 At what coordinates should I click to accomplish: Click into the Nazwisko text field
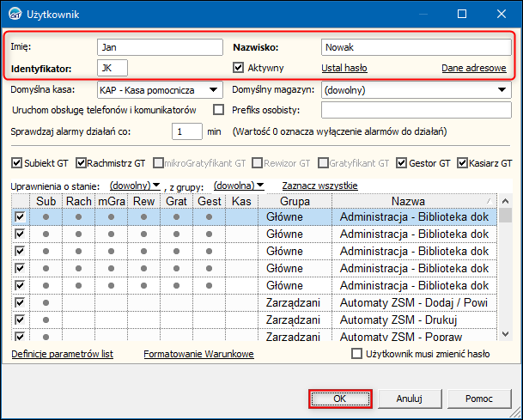(416, 47)
